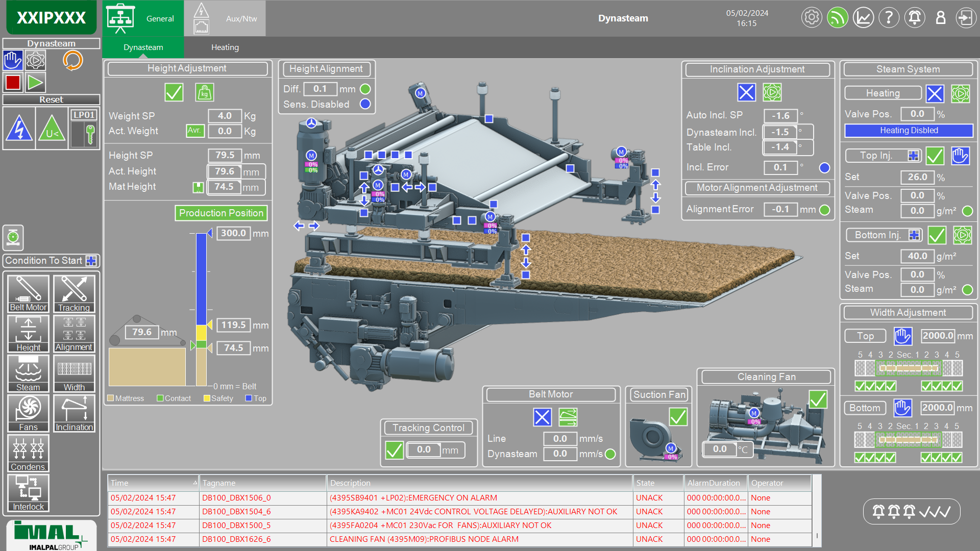This screenshot has height=551, width=980.
Task: Click the Production Position button
Action: point(221,213)
